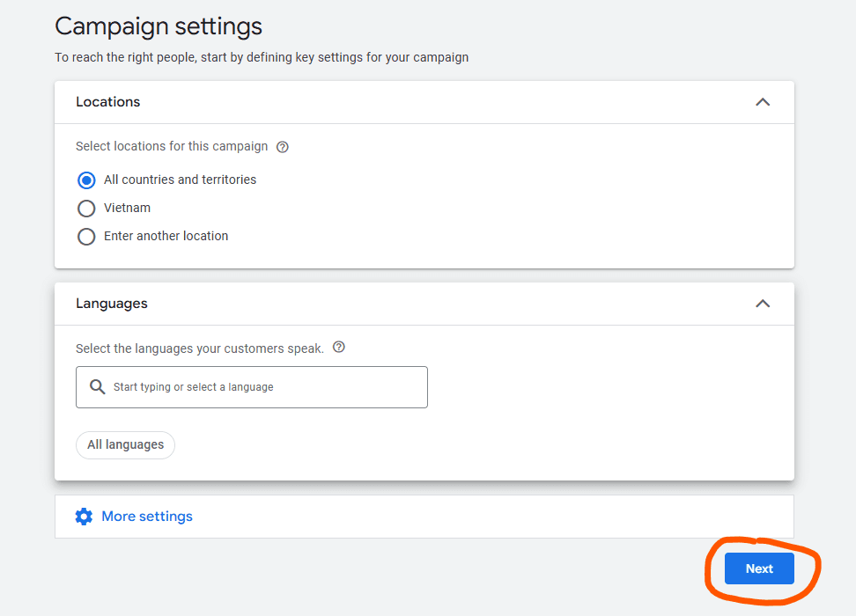Click the help icon beside location selection
Image resolution: width=856 pixels, height=616 pixels.
tap(283, 147)
